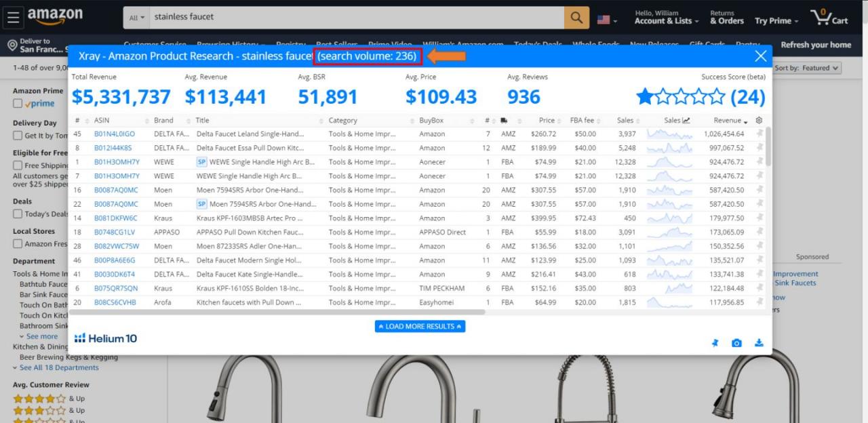
Task: Click the Load More Results button
Action: (420, 326)
